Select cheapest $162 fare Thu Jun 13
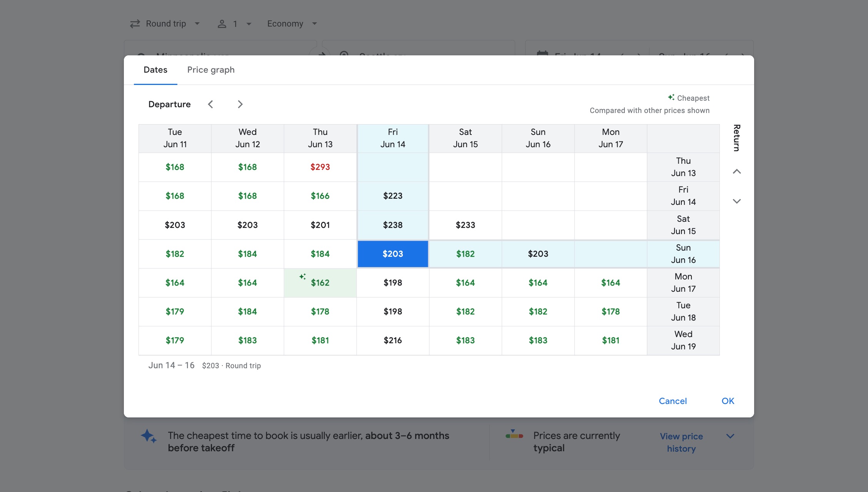Screen dimensions: 868x492 [320, 283]
